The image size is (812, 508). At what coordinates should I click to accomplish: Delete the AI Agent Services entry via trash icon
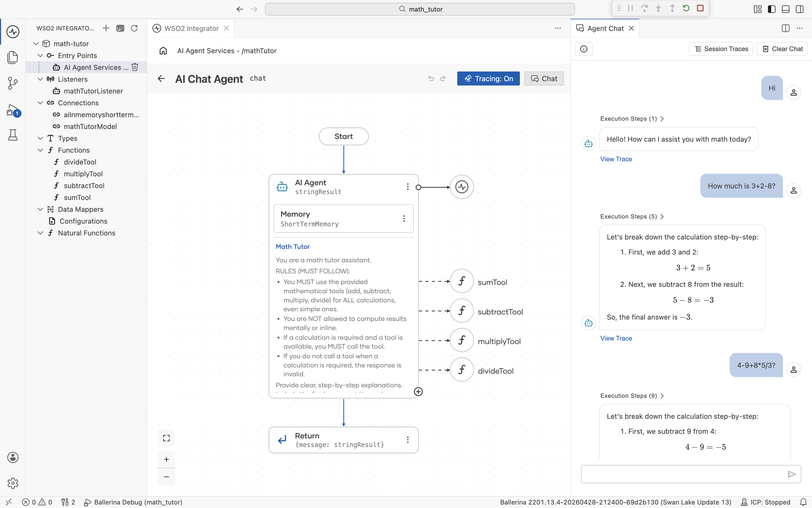135,67
